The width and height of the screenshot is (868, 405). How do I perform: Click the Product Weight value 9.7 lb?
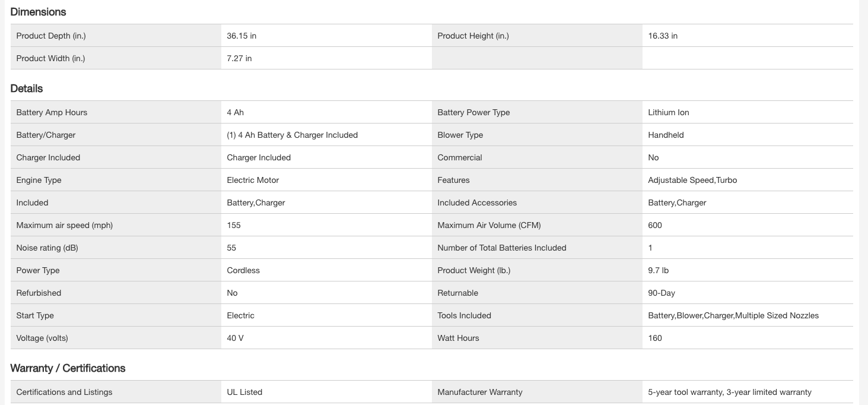pos(658,270)
